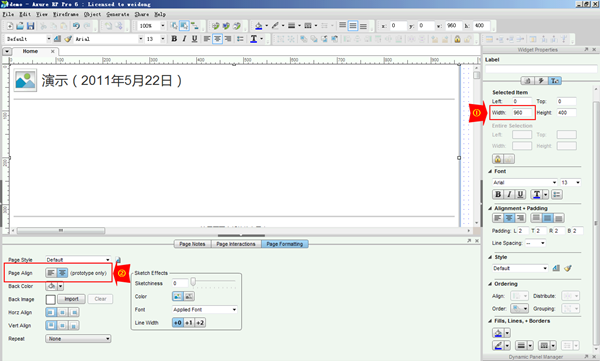The width and height of the screenshot is (600, 361).
Task: Click the connector mode icon in toolbar
Action: [195, 26]
